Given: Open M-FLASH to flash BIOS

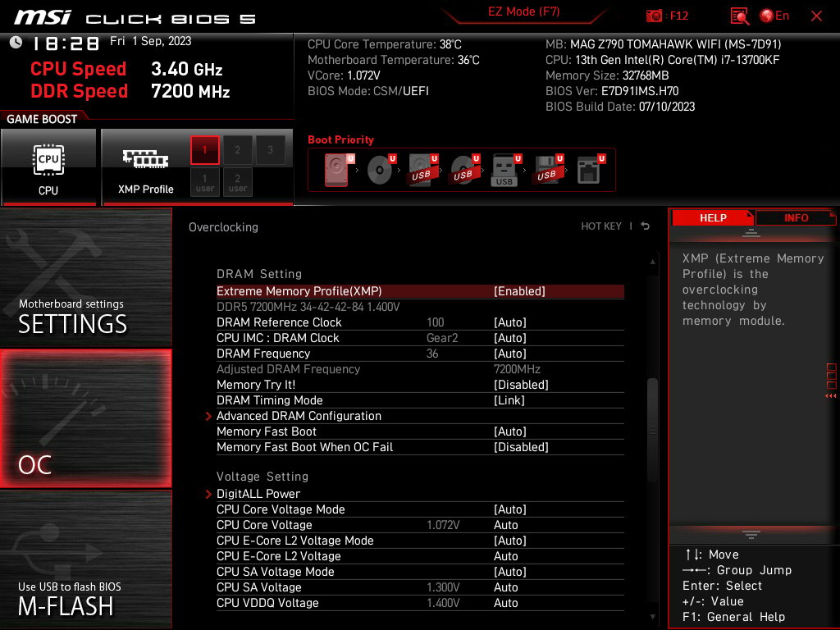Looking at the screenshot, I should click(85, 559).
